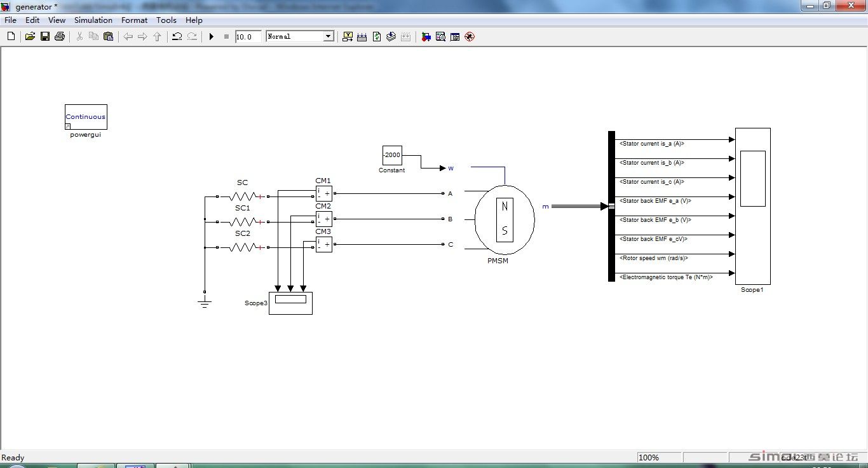Create a new model with the toolbar icon
868x468 pixels.
tap(11, 36)
